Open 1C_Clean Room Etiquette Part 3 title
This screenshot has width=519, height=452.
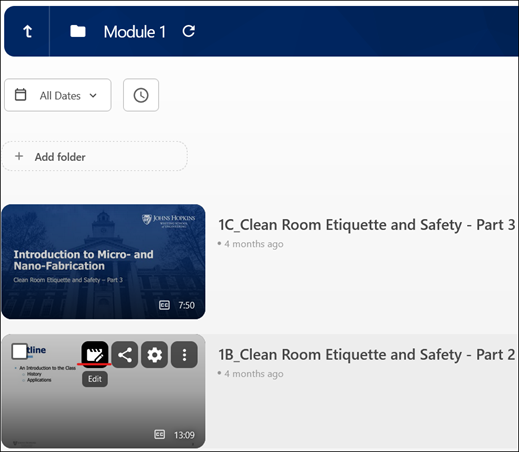tap(367, 225)
